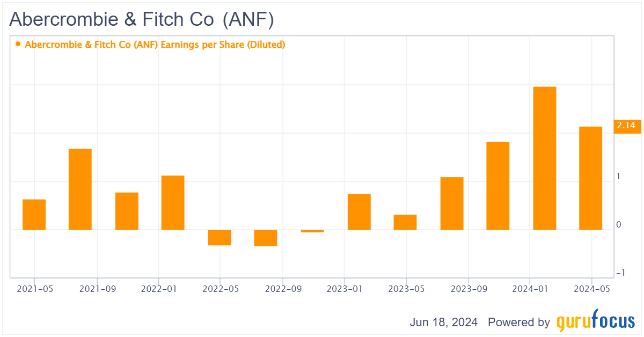Screen dimensions: 644x337
Task: Select the 2022-01 x-axis label
Action: pos(158,288)
